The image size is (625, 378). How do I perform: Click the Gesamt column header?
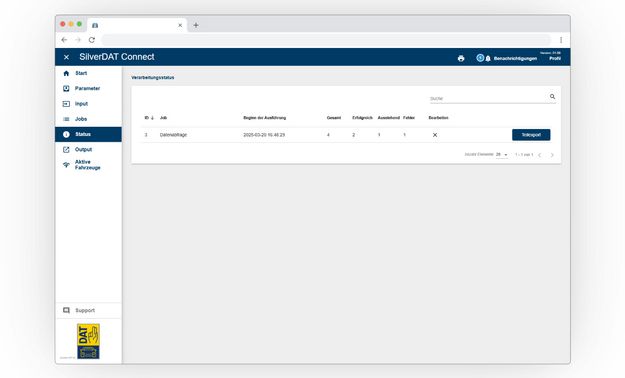(334, 118)
